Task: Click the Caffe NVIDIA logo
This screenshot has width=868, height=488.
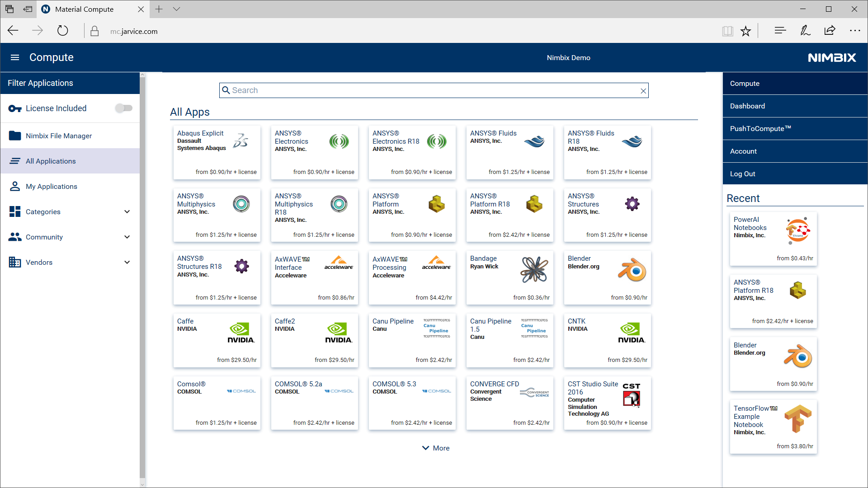Action: coord(241,333)
